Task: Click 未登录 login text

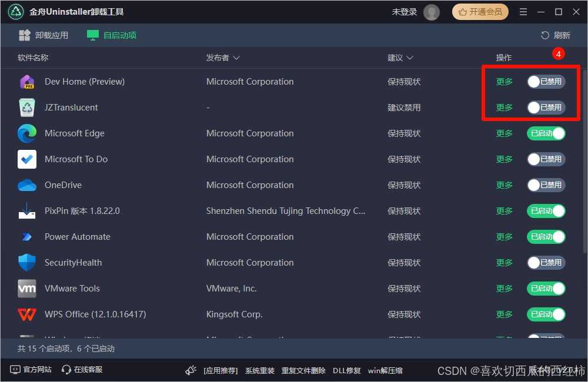Action: tap(405, 12)
